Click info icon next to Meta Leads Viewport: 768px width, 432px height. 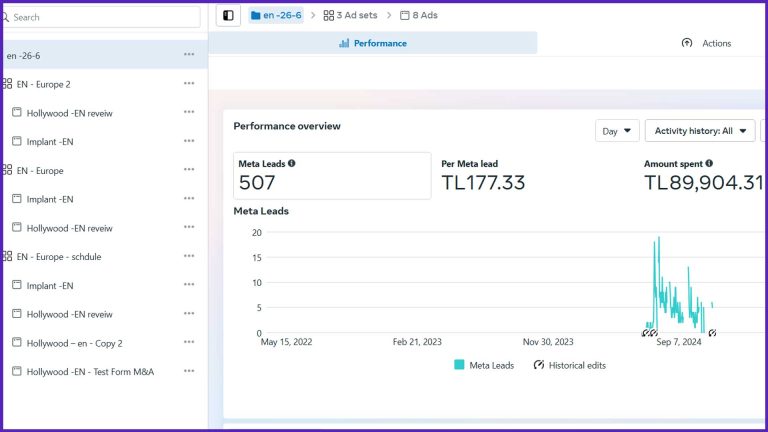click(x=292, y=163)
